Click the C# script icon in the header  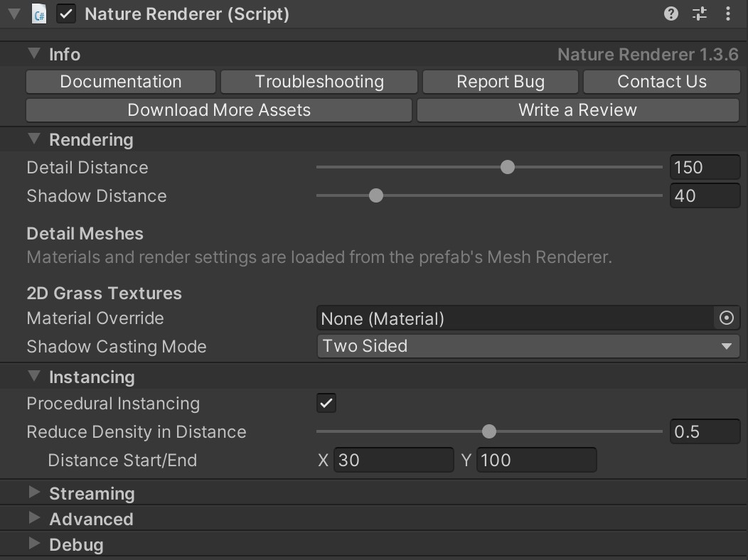point(40,14)
